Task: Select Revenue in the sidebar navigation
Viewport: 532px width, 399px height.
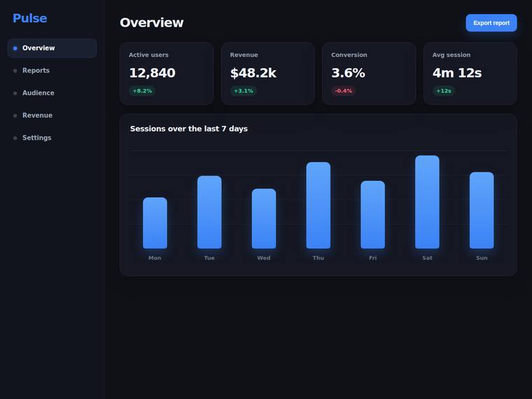Action: point(52,115)
